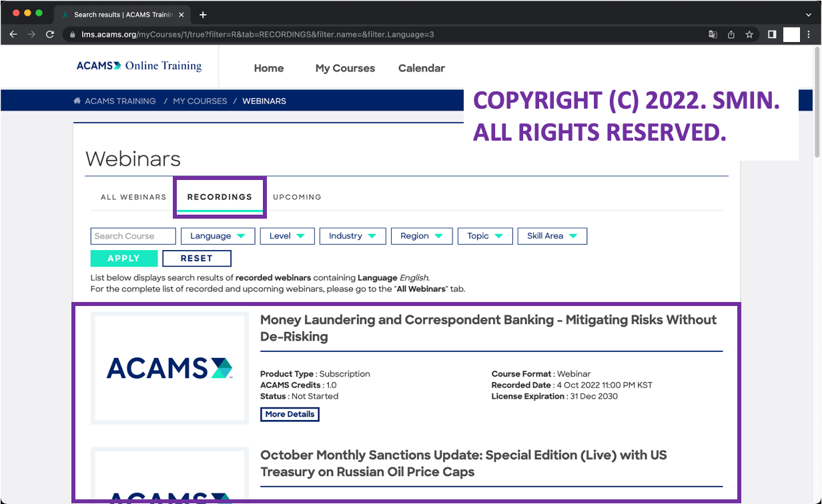Click More Details for Money Laundering webinar
The image size is (822, 504).
[290, 414]
